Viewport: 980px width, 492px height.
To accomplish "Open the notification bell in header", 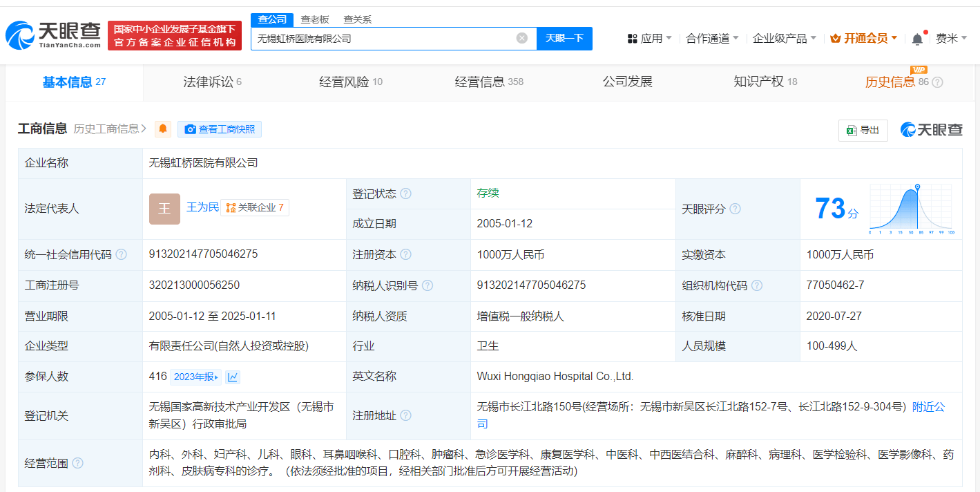I will [x=917, y=39].
